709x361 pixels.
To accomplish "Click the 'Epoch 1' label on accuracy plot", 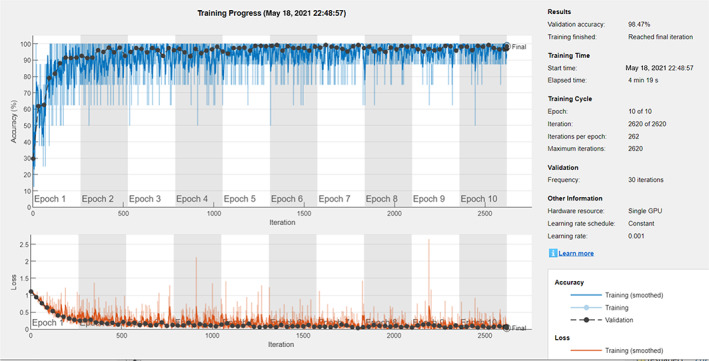I will coord(50,199).
